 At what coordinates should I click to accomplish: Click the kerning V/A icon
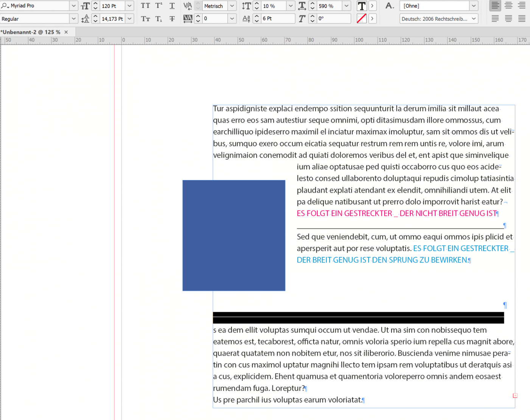(x=188, y=6)
